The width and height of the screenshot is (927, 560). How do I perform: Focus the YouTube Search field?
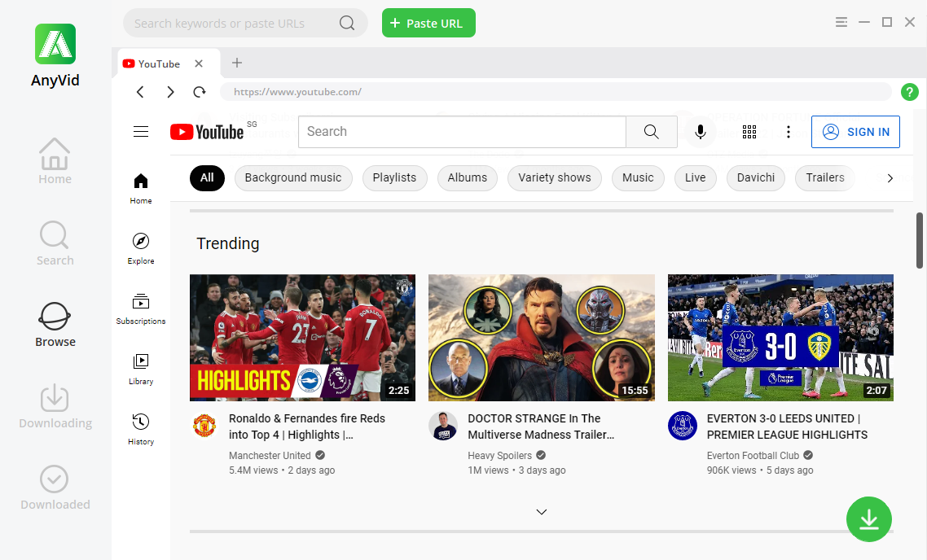click(x=462, y=132)
